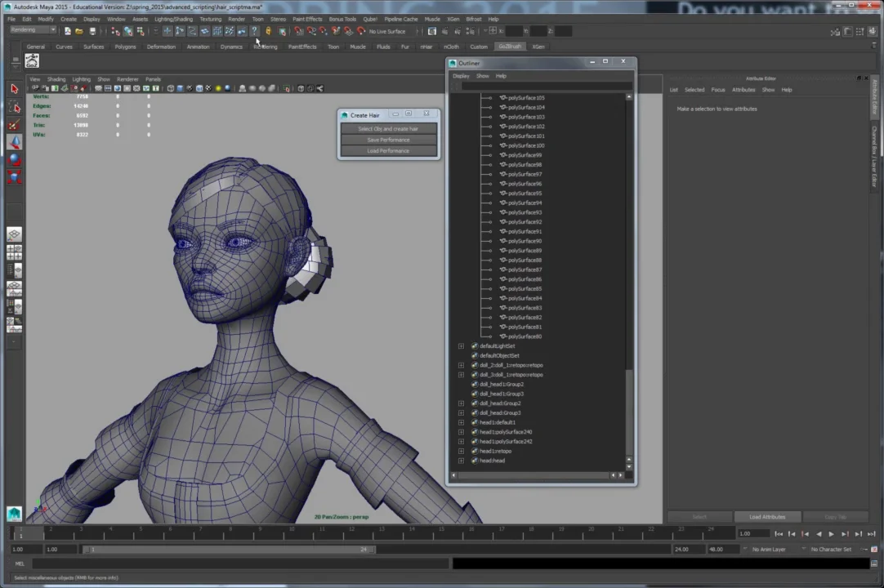
Task: Click the Maya home icon bottom left
Action: 14,513
